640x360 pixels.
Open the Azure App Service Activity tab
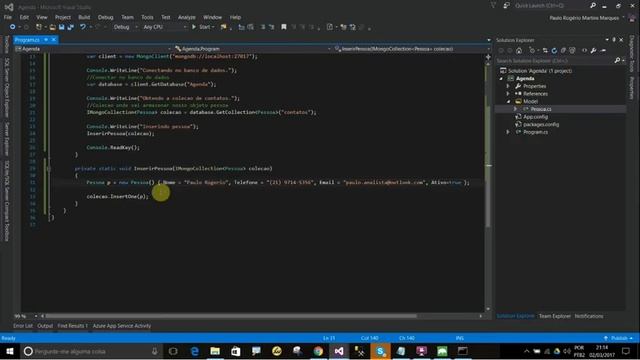pyautogui.click(x=122, y=326)
